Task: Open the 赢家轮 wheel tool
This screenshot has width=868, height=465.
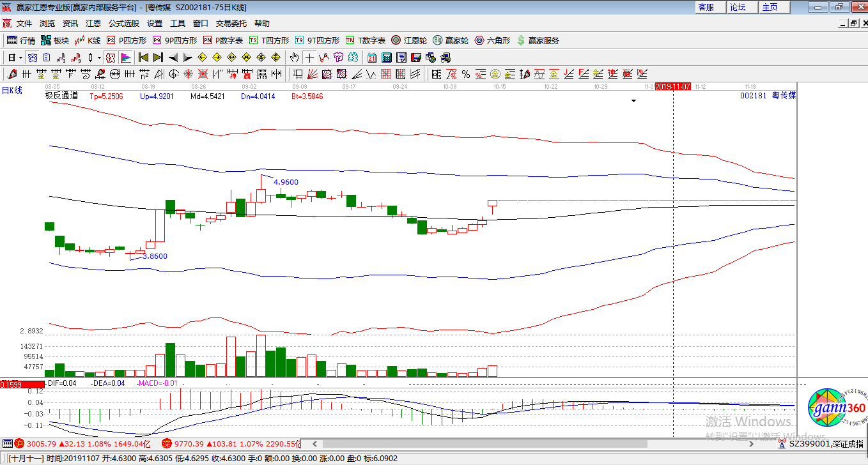Action: (x=451, y=40)
